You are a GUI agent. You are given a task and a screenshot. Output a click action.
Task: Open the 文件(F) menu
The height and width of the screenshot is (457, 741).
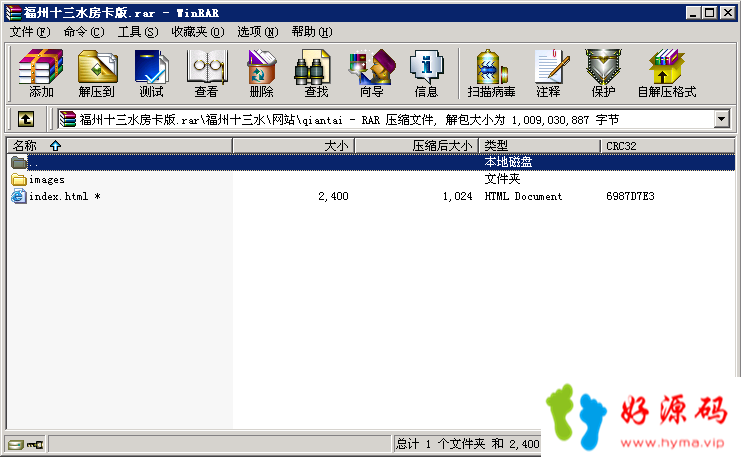coord(30,32)
